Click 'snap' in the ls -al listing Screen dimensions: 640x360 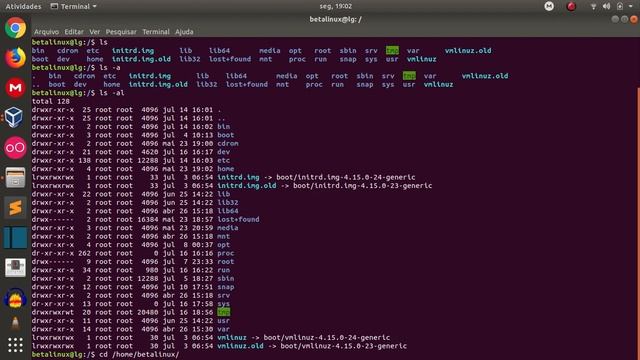pyautogui.click(x=226, y=287)
